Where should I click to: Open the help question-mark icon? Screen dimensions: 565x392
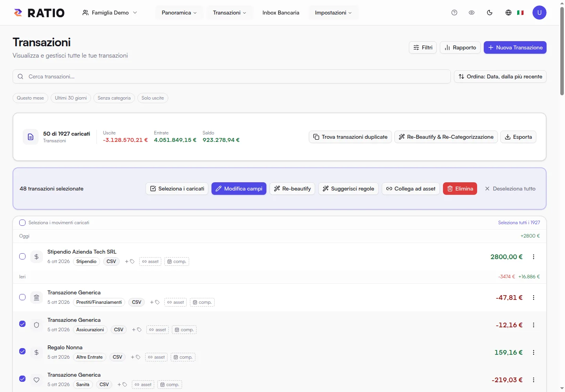pyautogui.click(x=454, y=13)
